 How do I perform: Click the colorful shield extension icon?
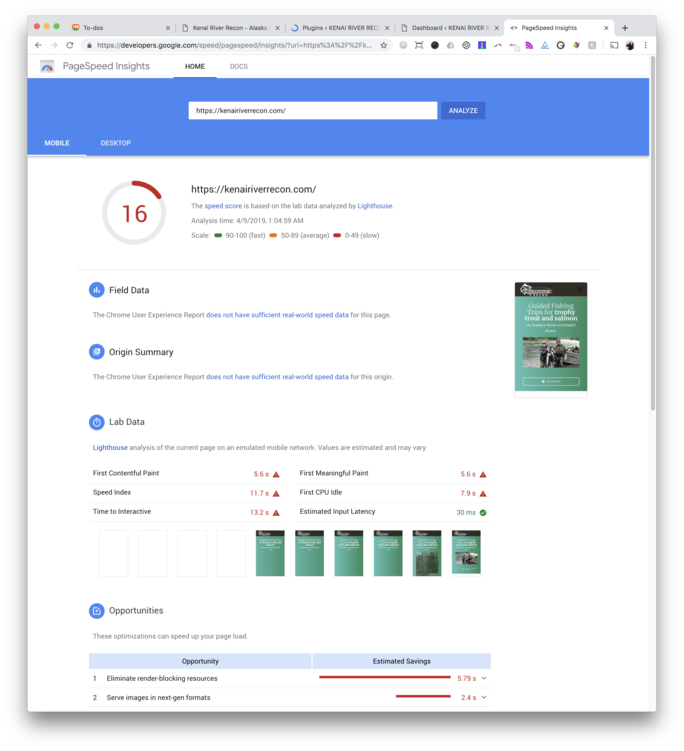click(576, 45)
